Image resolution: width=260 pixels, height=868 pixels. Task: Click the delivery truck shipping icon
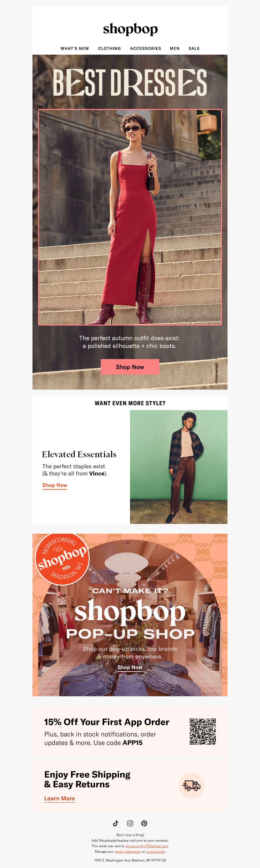[191, 786]
